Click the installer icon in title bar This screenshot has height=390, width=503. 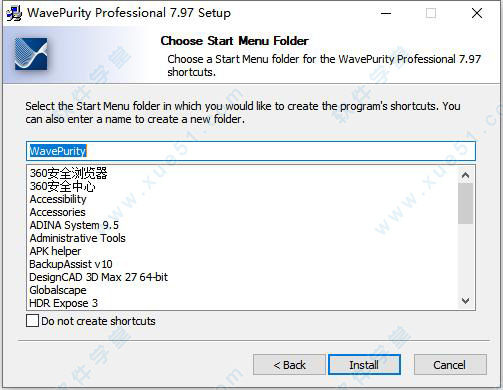point(14,13)
